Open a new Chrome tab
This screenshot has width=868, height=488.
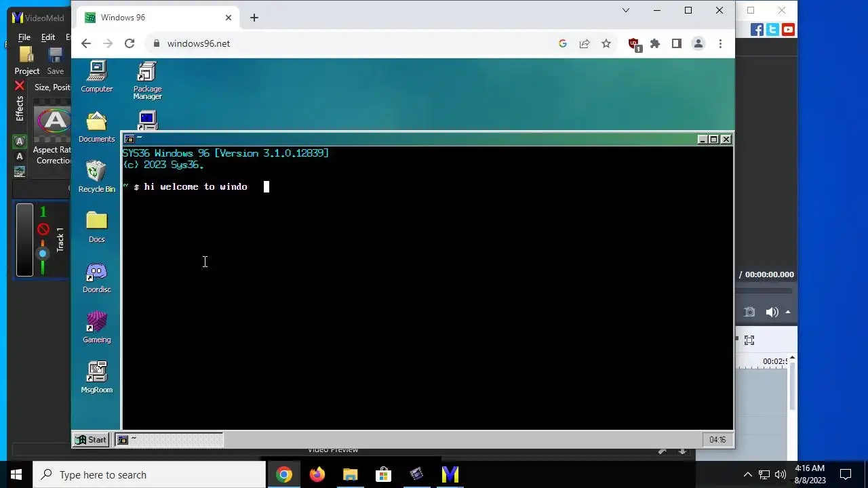pyautogui.click(x=254, y=18)
